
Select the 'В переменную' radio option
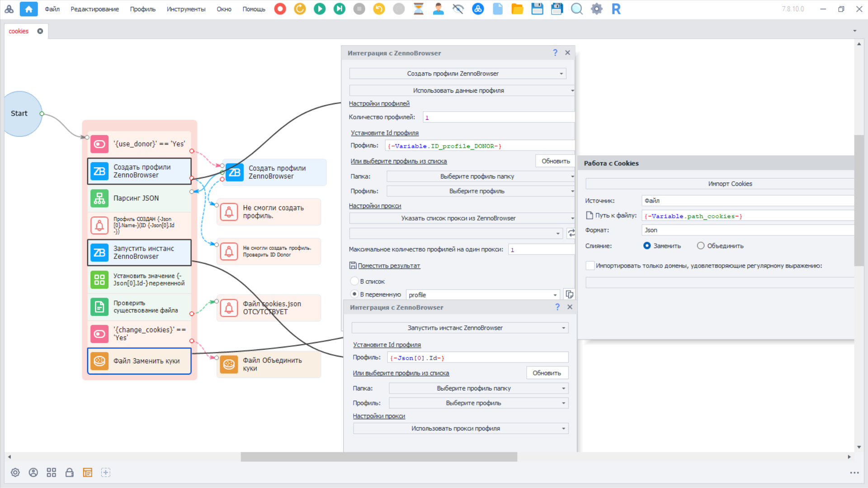pos(354,294)
